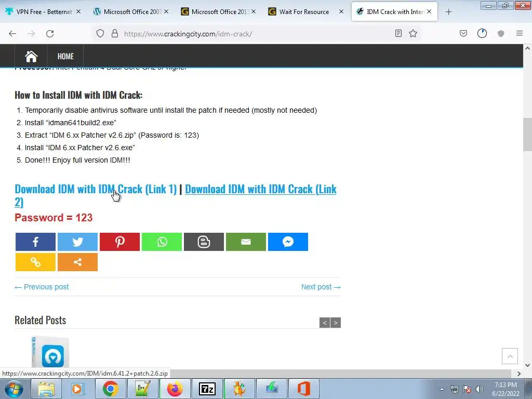Launch Windows Media Player from taskbar

coord(77,389)
